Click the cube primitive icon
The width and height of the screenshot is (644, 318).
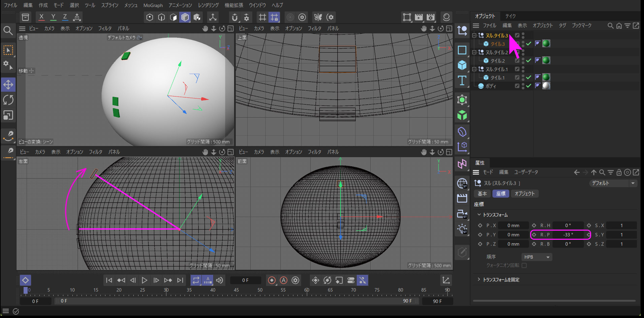click(x=462, y=65)
